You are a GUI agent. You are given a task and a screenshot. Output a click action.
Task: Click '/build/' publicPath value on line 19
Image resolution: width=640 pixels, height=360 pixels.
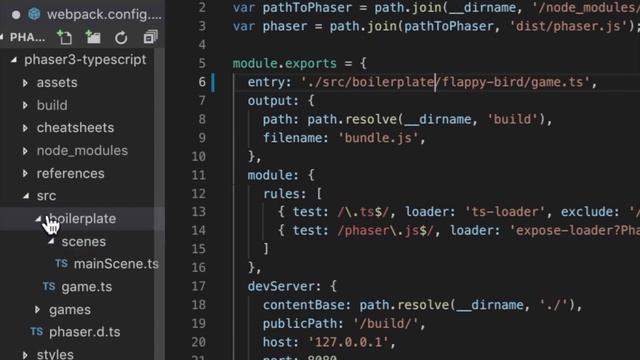click(386, 324)
